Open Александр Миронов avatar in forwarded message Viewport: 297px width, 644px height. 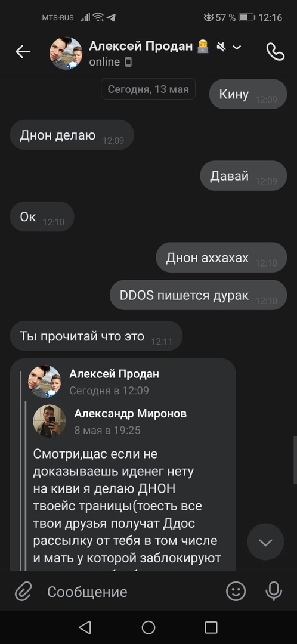pos(49,421)
